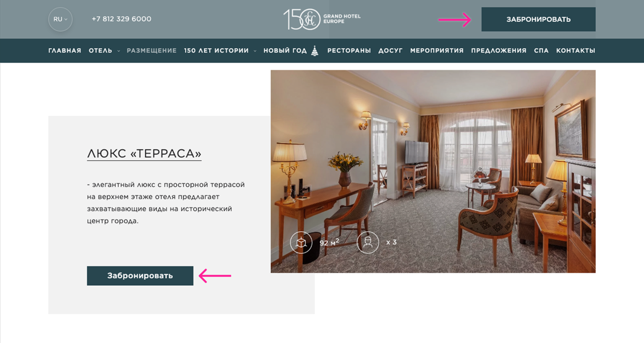Viewport: 644px width, 343px height.
Task: View the Предложения section
Action: coord(499,51)
